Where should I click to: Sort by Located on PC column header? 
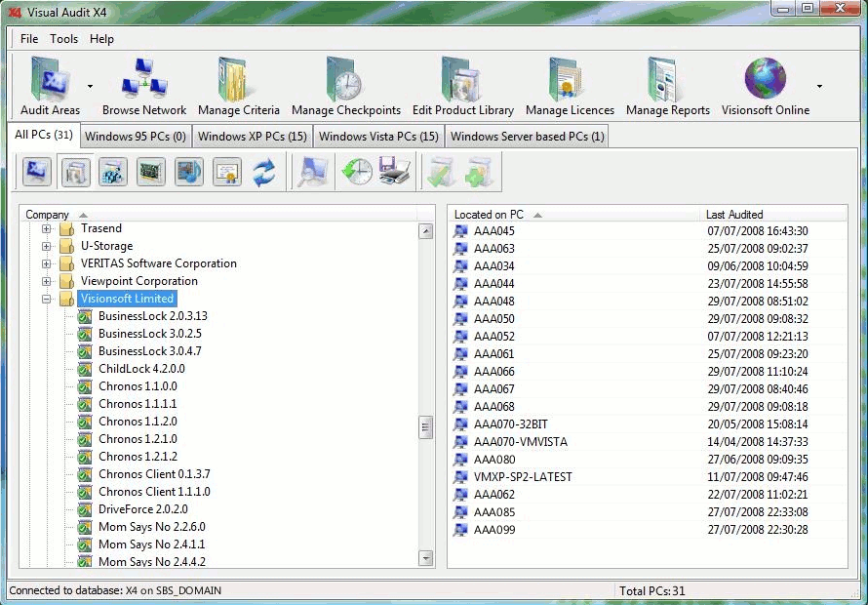click(x=573, y=215)
